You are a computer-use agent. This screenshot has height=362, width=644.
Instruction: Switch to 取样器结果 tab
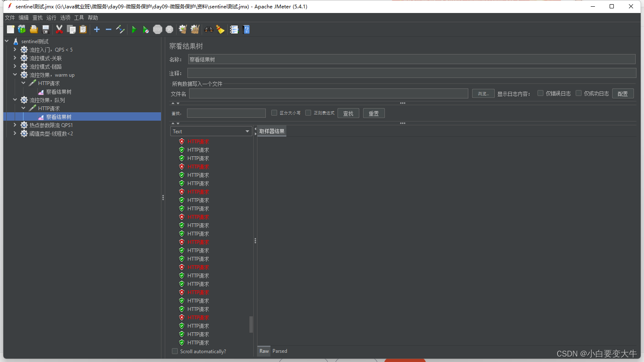click(x=272, y=131)
